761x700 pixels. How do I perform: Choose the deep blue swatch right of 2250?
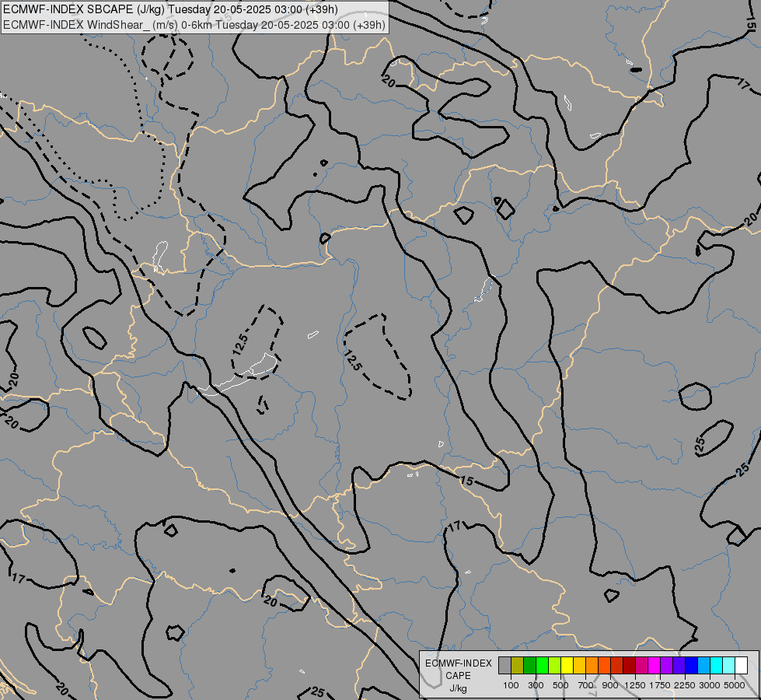point(692,665)
